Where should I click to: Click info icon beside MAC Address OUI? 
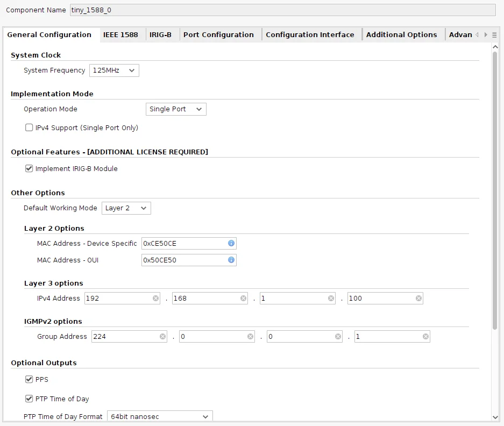(x=231, y=260)
